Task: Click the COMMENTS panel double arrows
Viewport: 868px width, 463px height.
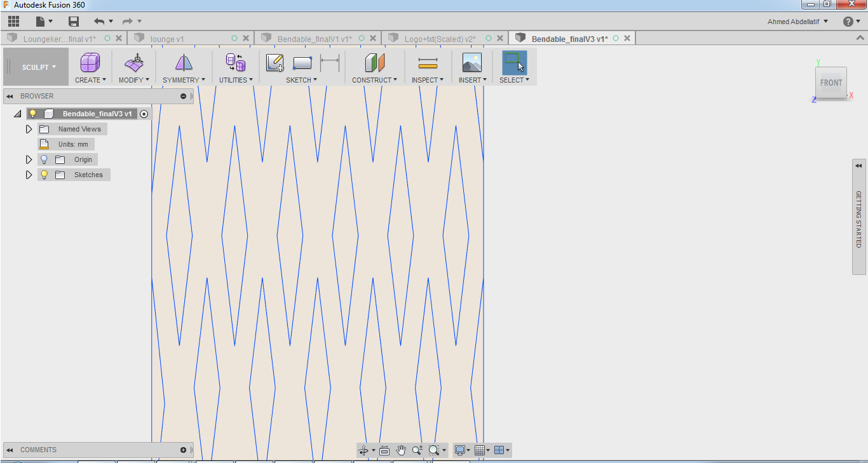Action: 10,450
